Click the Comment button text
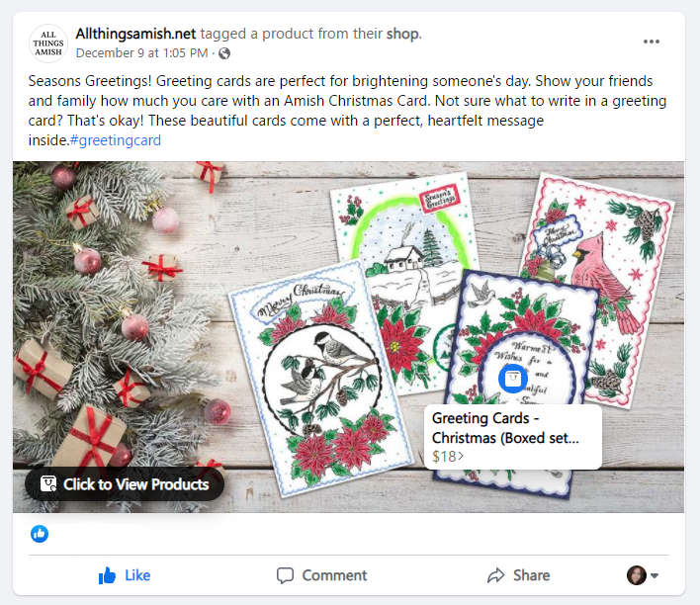 point(334,575)
